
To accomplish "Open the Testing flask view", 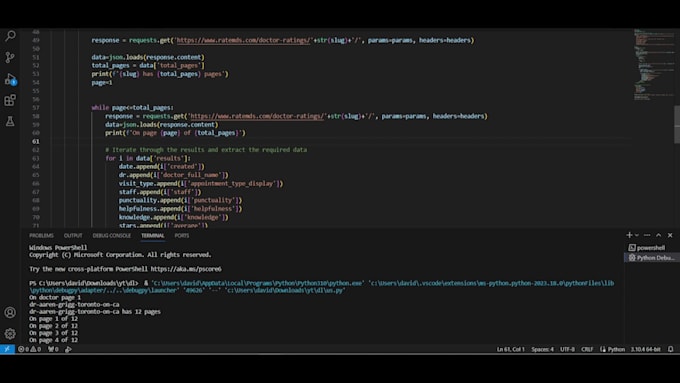I will 10,121.
